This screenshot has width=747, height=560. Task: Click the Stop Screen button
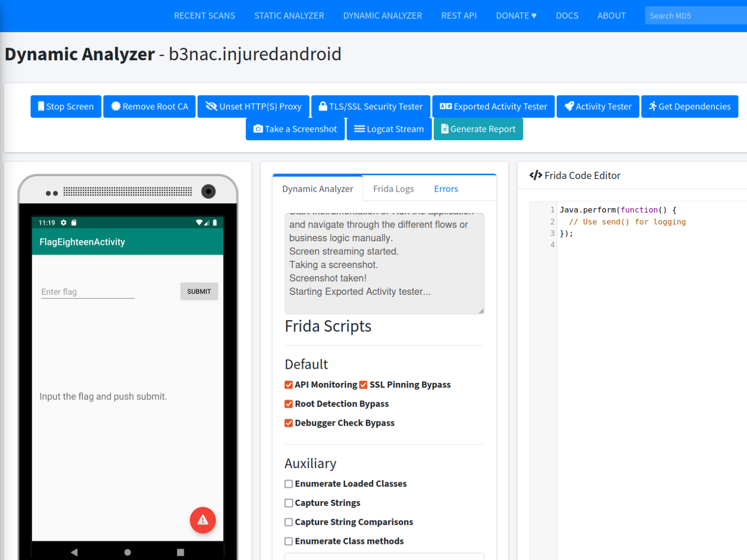coord(66,107)
